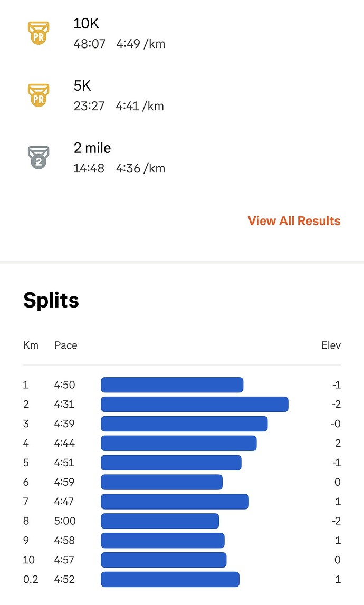Tap the 2 mile silver medal icon
The width and height of the screenshot is (364, 605).
click(x=38, y=157)
